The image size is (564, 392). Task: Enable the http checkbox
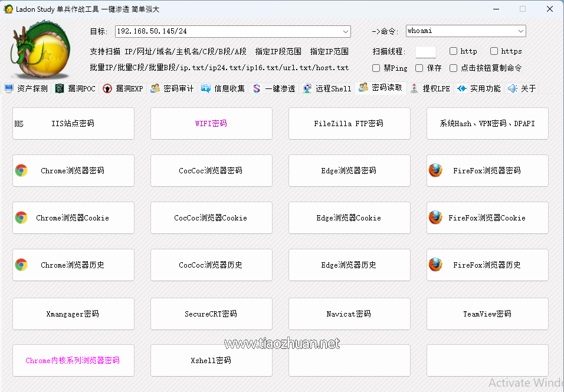coord(453,51)
